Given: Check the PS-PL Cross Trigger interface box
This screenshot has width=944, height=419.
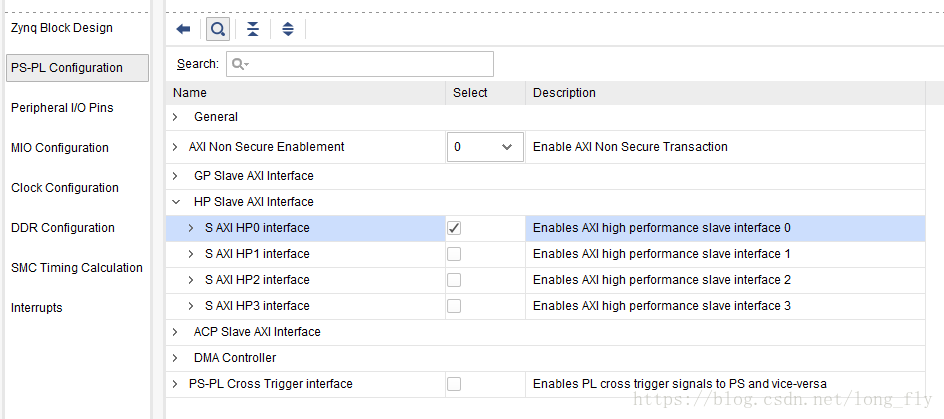Looking at the screenshot, I should pyautogui.click(x=454, y=383).
